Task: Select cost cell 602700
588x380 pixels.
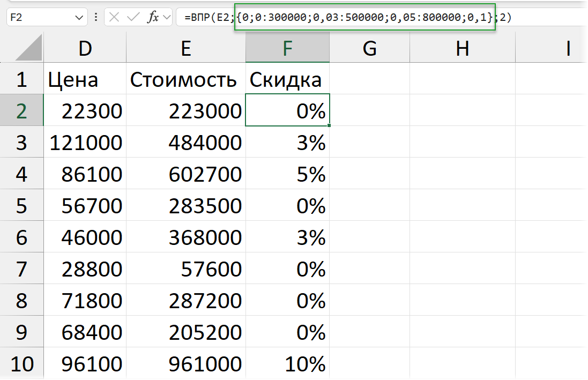Action: 186,173
